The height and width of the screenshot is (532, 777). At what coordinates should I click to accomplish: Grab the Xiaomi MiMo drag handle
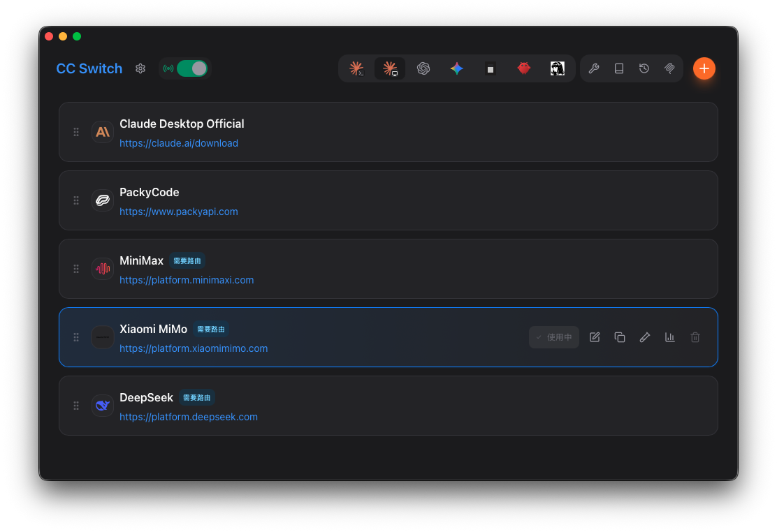click(76, 337)
